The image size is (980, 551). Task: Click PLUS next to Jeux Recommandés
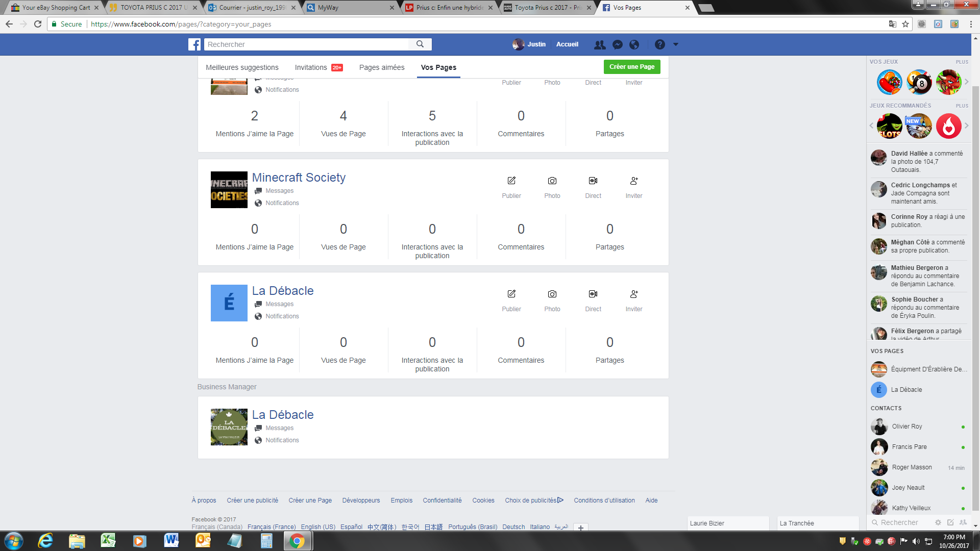tap(962, 106)
